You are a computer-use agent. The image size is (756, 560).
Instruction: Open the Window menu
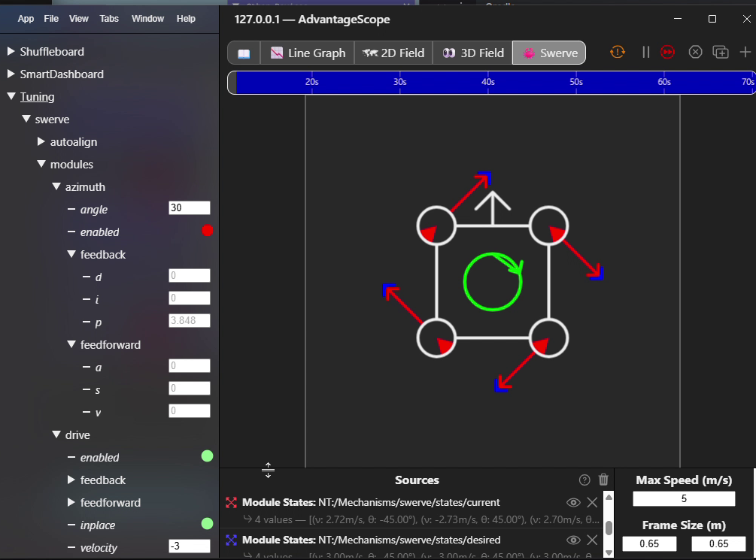click(147, 19)
